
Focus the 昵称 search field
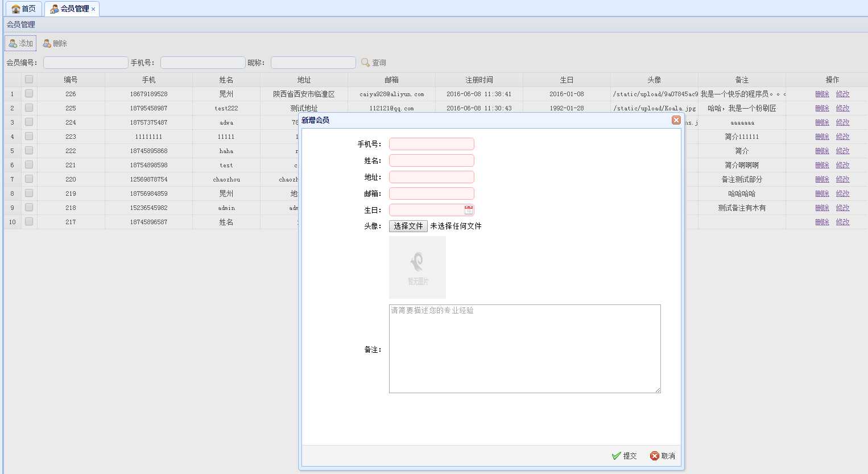(x=313, y=63)
